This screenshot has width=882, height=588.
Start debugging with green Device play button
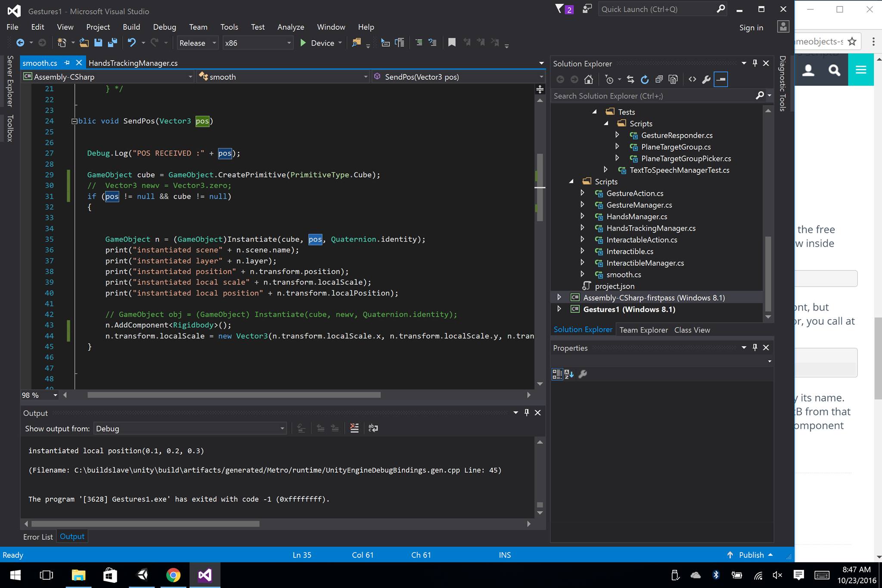coord(303,43)
